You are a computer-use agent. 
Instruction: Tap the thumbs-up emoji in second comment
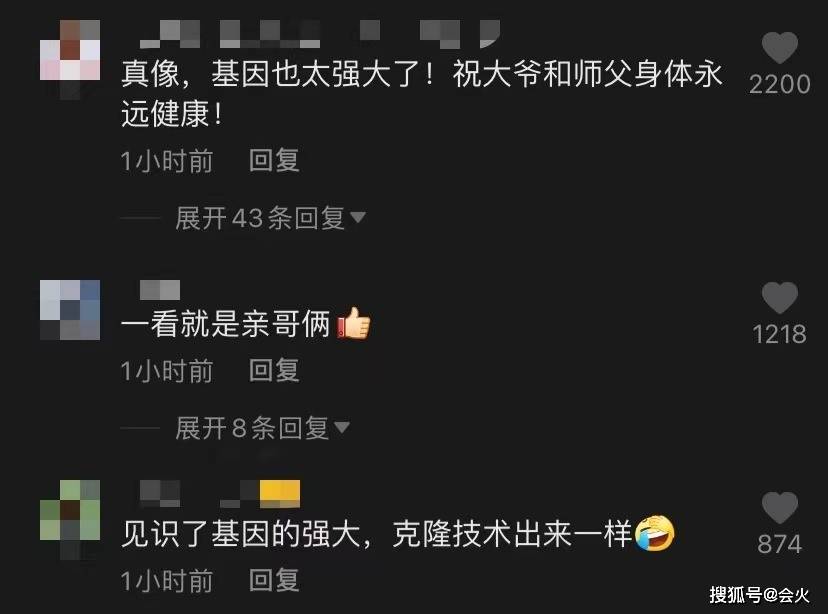[x=353, y=323]
